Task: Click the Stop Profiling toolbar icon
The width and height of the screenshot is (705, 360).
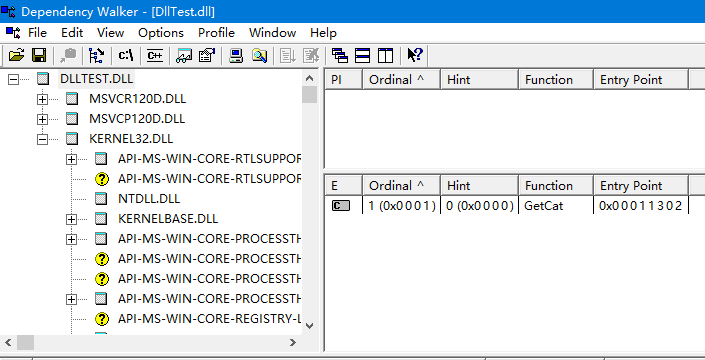Action: (x=311, y=56)
